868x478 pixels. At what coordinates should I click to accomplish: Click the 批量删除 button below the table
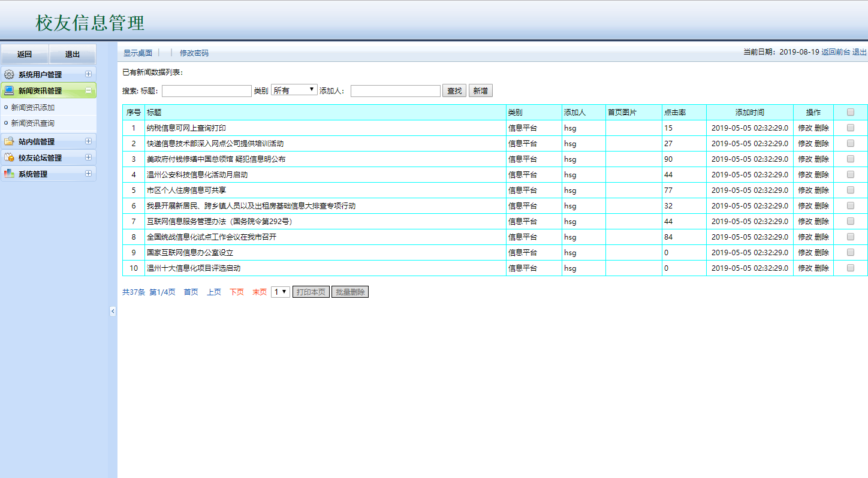350,291
